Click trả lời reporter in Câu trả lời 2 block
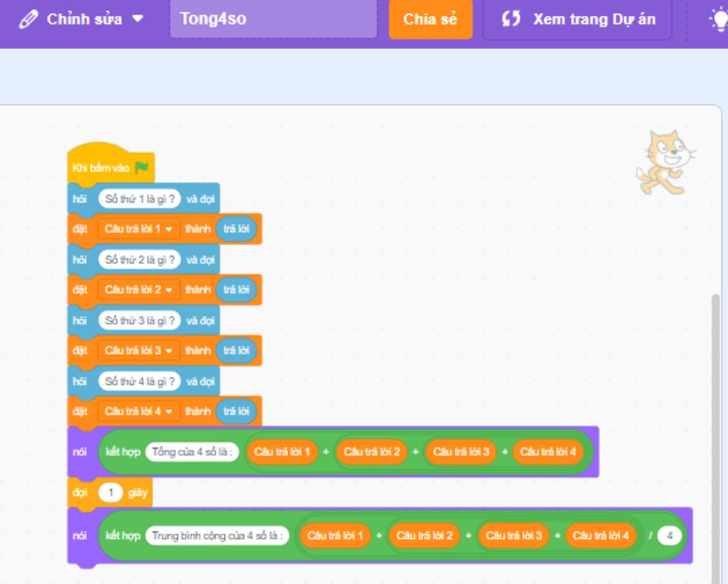Viewport: 728px width, 584px height. tap(236, 290)
